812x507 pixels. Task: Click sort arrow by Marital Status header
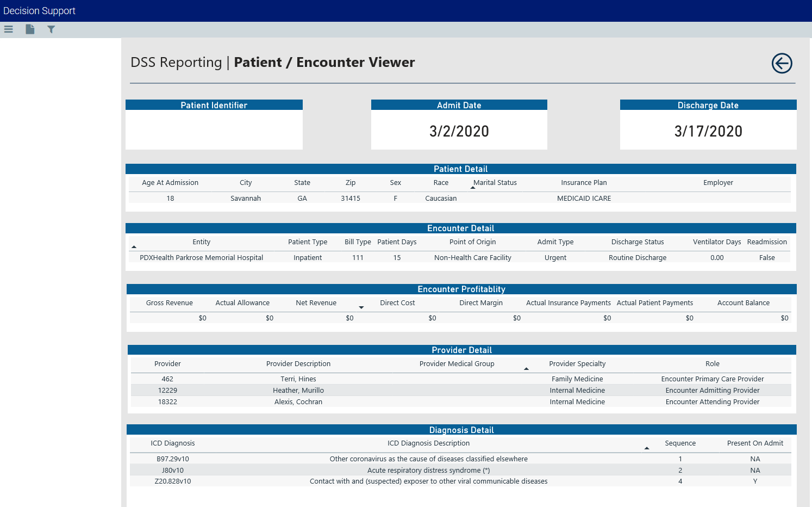473,188
